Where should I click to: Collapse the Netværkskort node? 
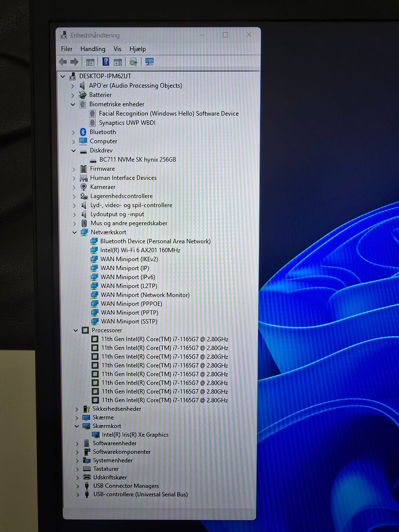[x=74, y=232]
